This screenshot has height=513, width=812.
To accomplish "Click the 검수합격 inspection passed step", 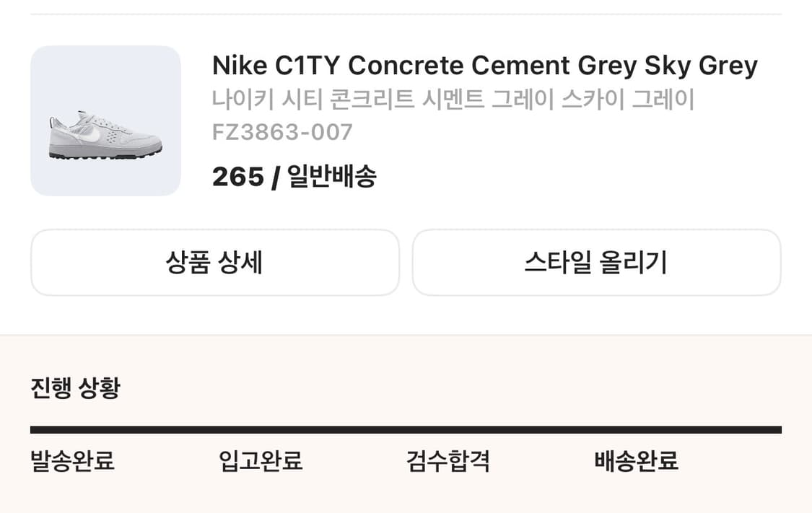I will coord(448,462).
